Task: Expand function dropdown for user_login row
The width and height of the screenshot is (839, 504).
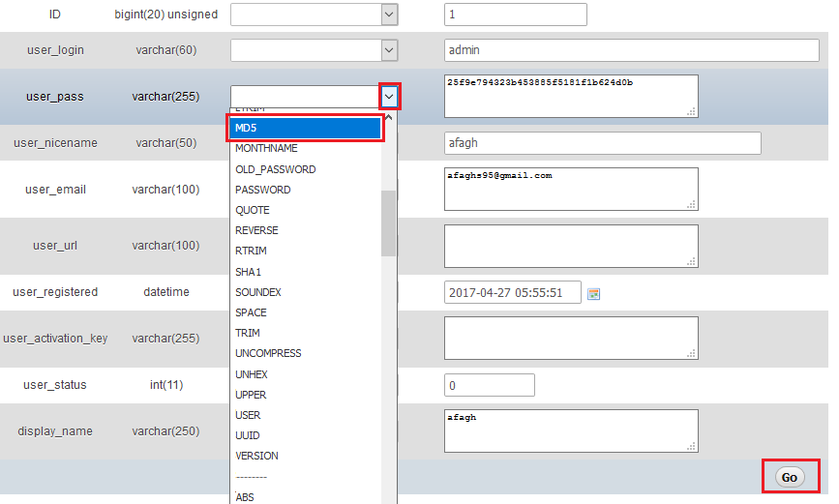Action: pyautogui.click(x=388, y=50)
